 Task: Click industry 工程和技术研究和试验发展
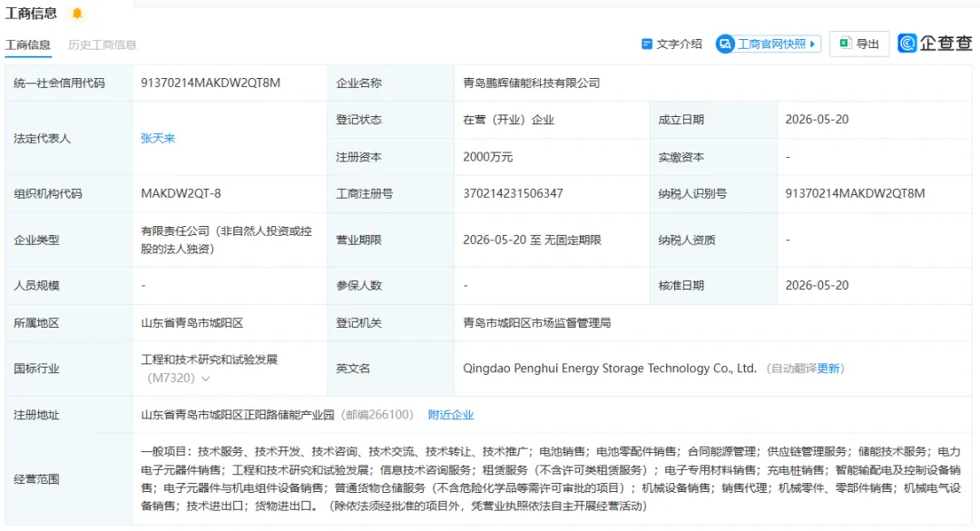tap(210, 359)
